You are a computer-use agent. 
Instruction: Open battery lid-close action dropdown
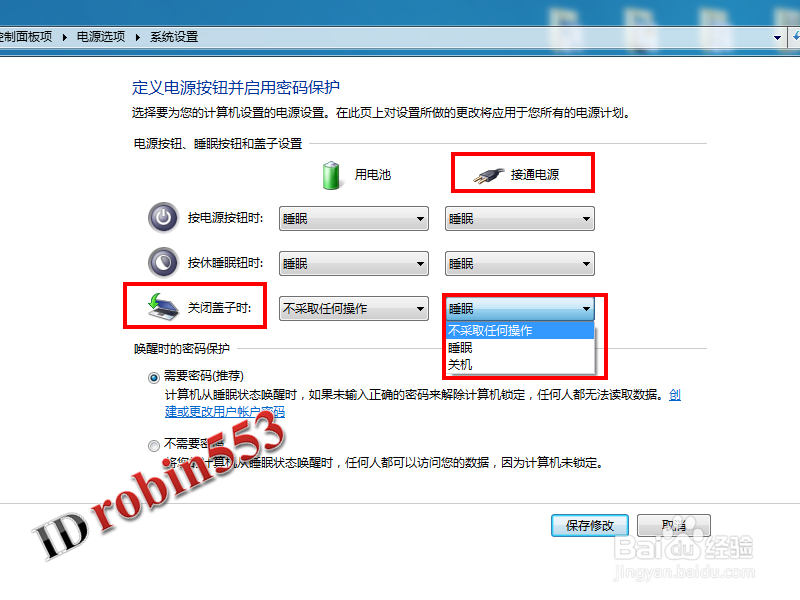354,309
